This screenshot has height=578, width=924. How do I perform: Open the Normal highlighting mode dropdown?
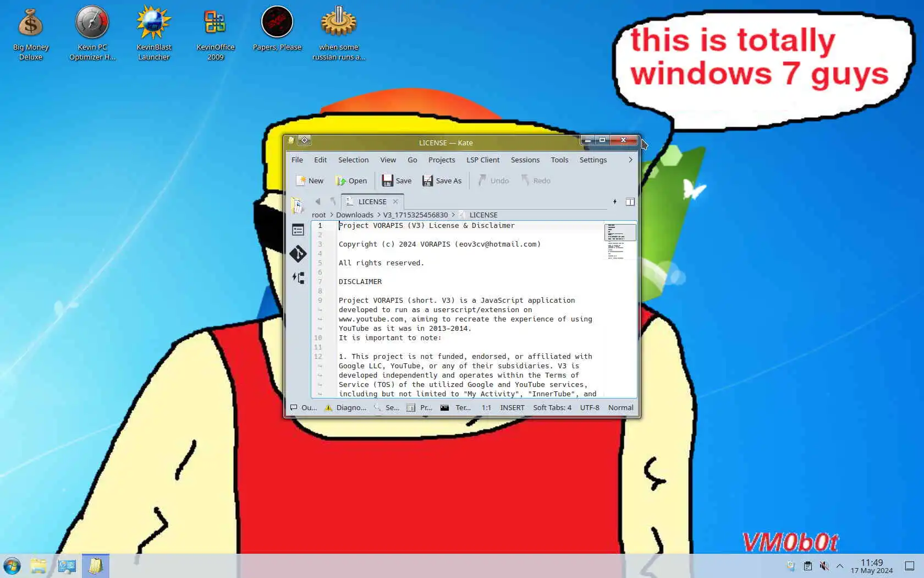click(x=620, y=407)
